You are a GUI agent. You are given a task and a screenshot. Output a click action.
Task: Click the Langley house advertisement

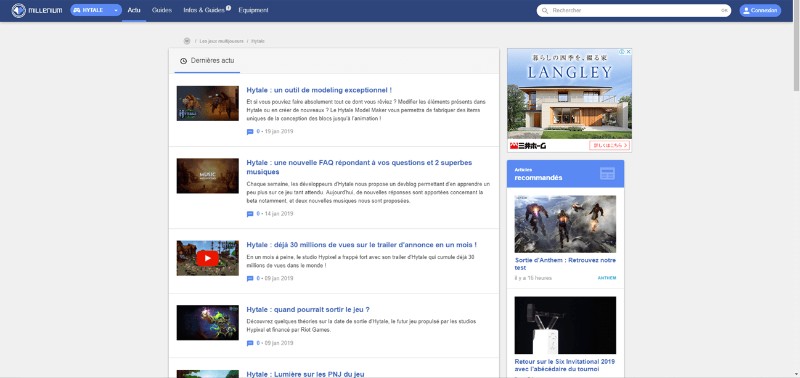click(569, 100)
